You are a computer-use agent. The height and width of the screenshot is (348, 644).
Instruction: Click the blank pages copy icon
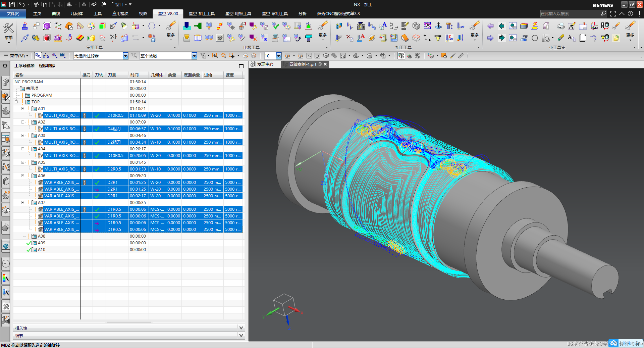[583, 38]
